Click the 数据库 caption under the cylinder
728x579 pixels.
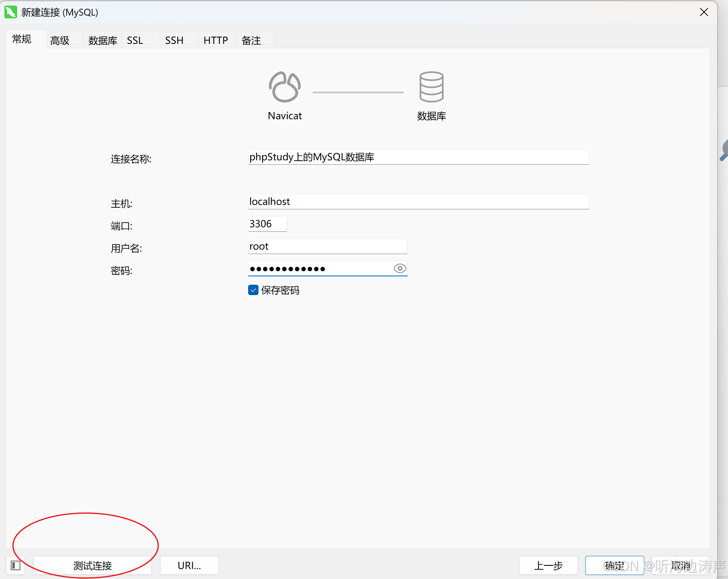(x=432, y=116)
